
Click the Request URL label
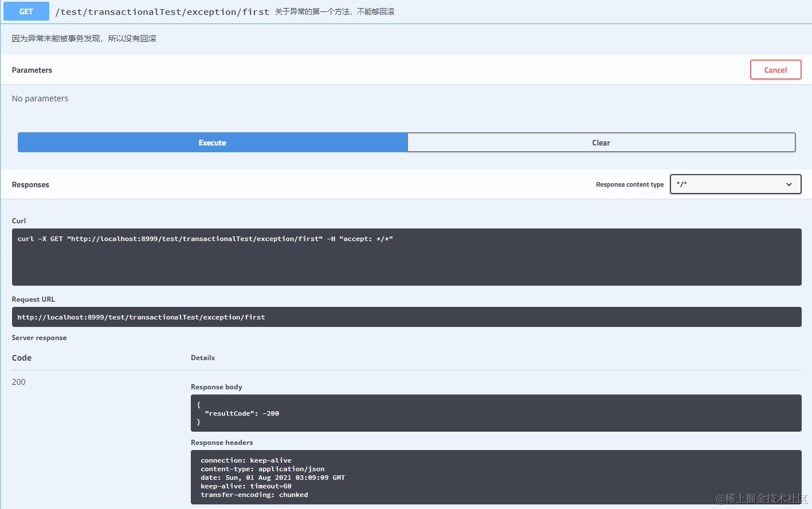tap(33, 299)
